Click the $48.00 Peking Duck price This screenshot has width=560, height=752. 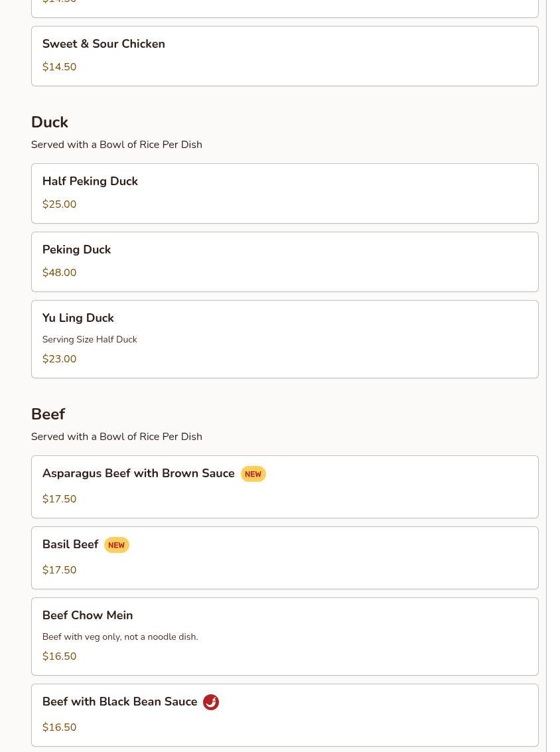(x=59, y=273)
